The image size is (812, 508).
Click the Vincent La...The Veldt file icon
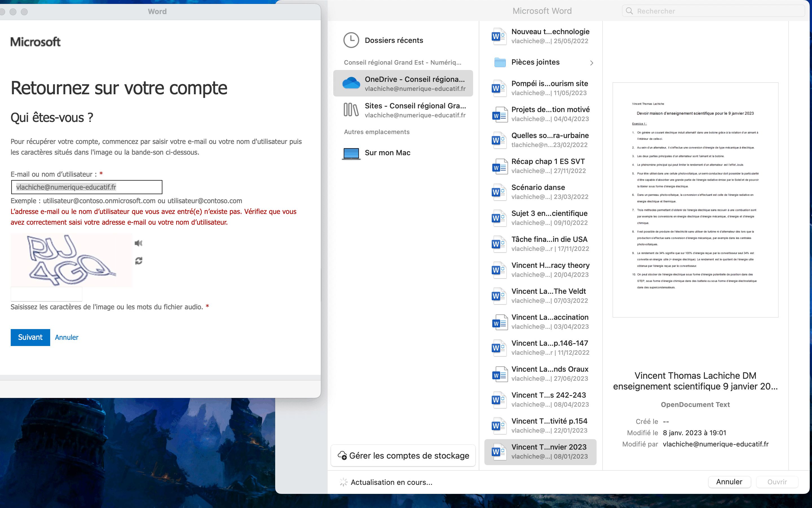tap(499, 296)
